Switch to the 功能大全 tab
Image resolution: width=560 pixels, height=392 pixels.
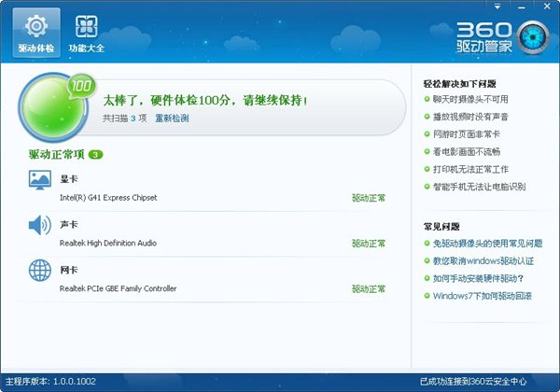click(87, 34)
